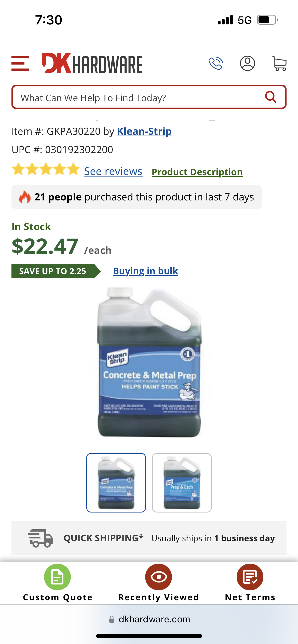Tap the phone call icon

216,63
